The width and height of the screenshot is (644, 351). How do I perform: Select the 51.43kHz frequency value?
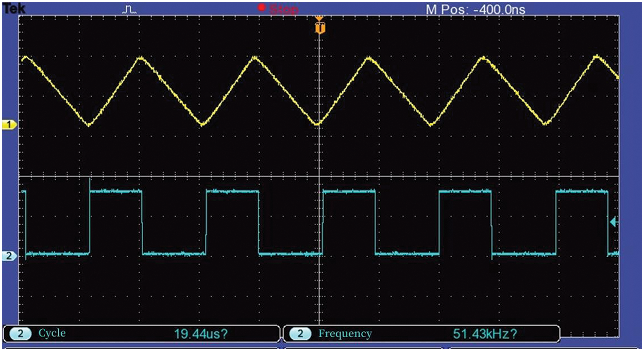point(483,334)
